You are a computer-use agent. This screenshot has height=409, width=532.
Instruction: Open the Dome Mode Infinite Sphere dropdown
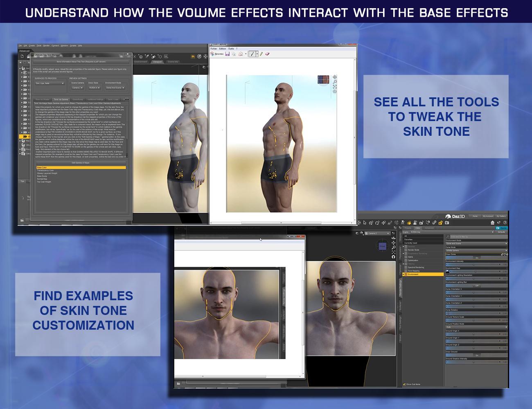pyautogui.click(x=477, y=250)
